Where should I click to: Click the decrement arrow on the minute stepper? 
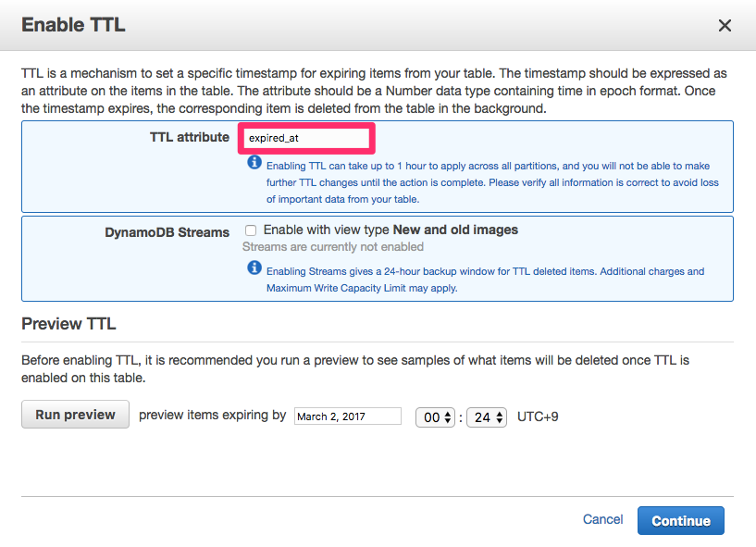500,422
